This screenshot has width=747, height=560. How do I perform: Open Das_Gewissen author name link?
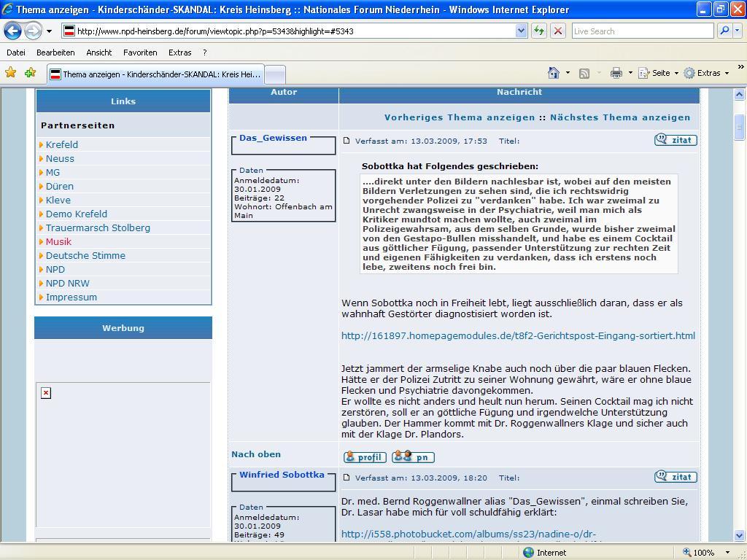coord(273,138)
